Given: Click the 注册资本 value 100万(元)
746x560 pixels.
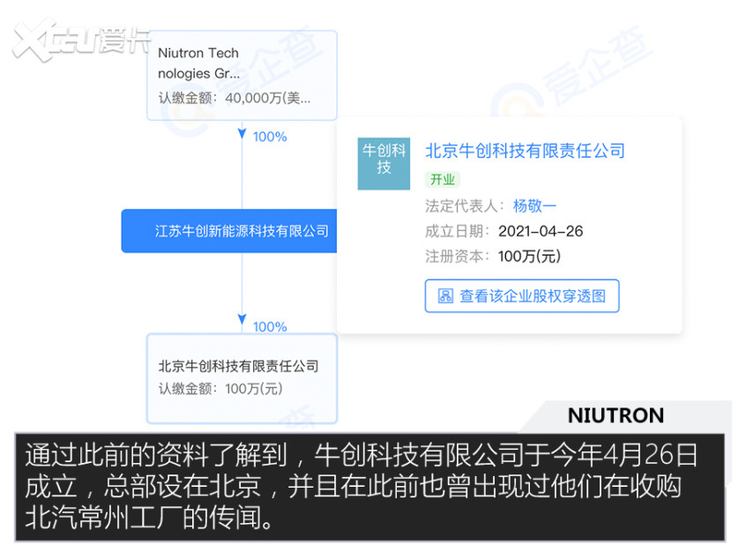Looking at the screenshot, I should tap(530, 257).
